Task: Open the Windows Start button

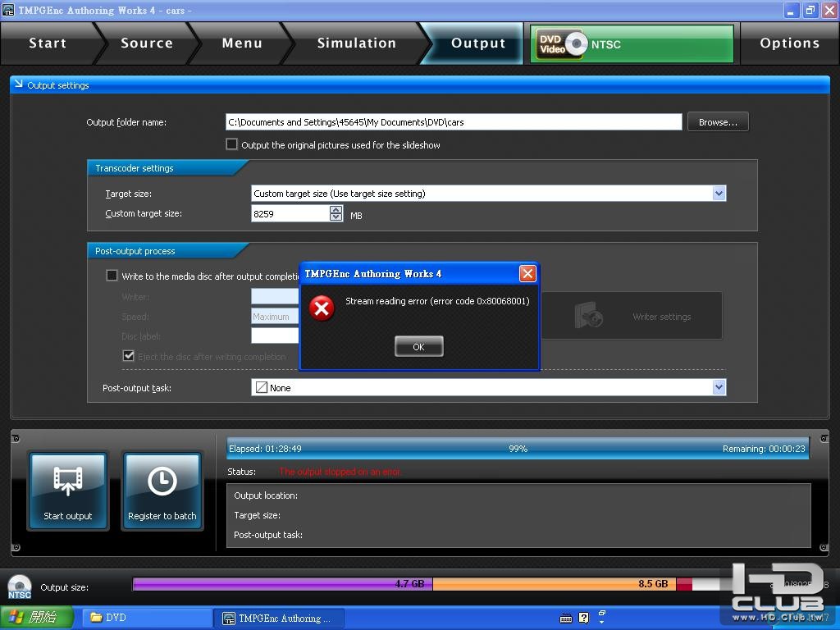Action: coord(36,618)
